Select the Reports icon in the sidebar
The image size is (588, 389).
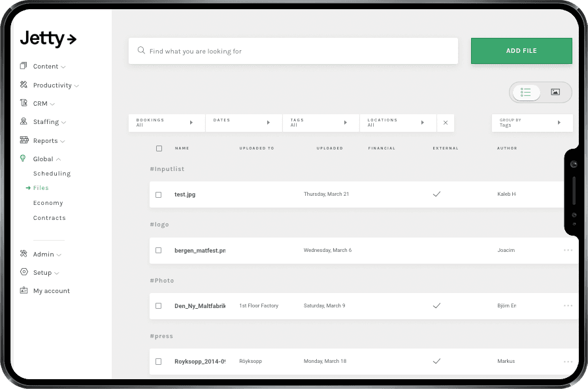[x=22, y=140]
